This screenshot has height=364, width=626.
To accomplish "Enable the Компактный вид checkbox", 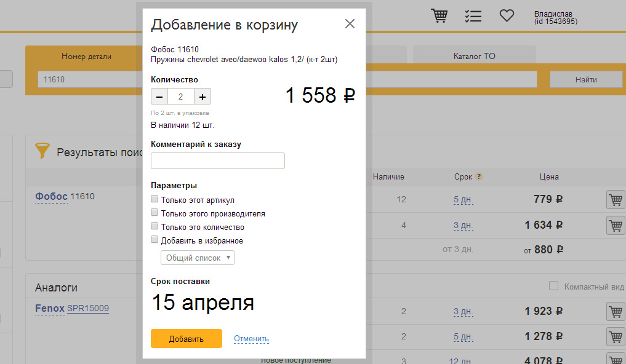I will point(553,286).
